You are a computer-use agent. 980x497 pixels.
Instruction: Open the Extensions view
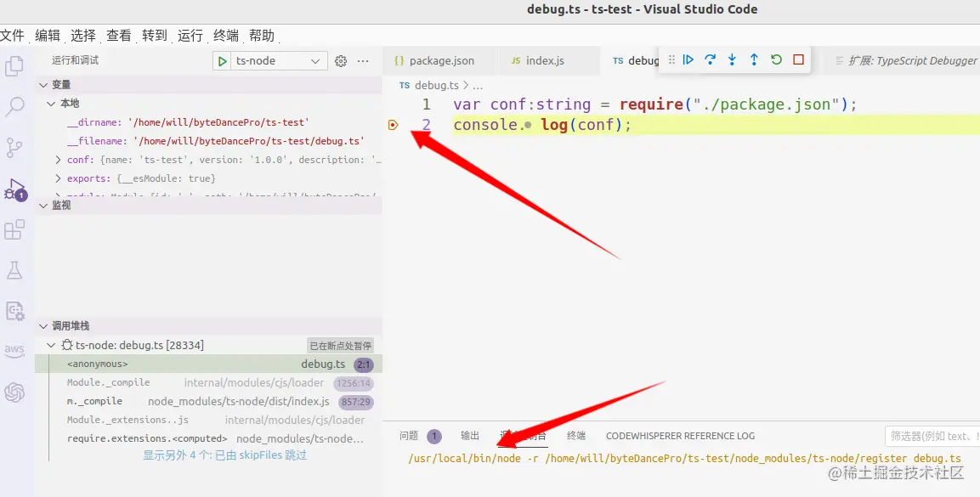(14, 229)
